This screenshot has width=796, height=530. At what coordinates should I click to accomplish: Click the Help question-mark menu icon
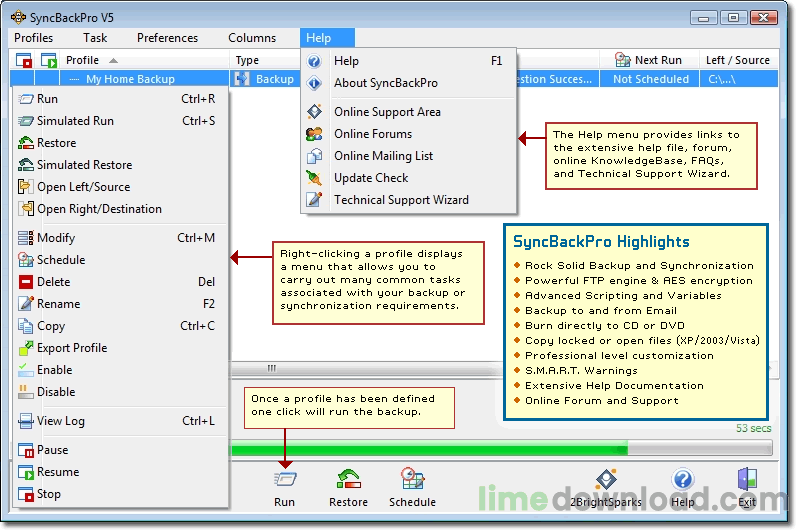click(x=314, y=61)
